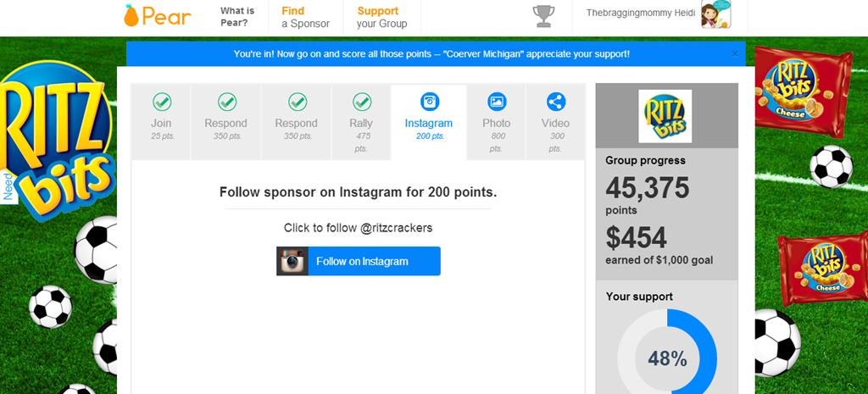868x394 pixels.
Task: Open "Find a Sponsor" menu item
Action: click(x=305, y=17)
